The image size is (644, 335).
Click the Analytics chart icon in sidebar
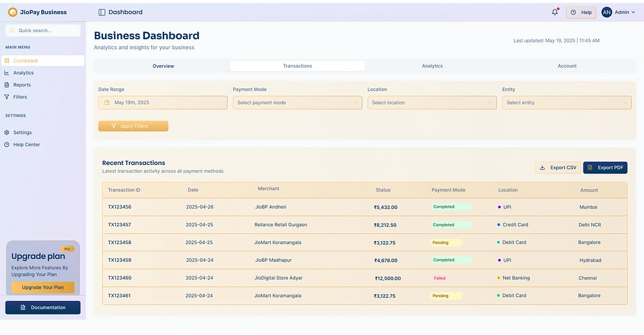coord(6,73)
